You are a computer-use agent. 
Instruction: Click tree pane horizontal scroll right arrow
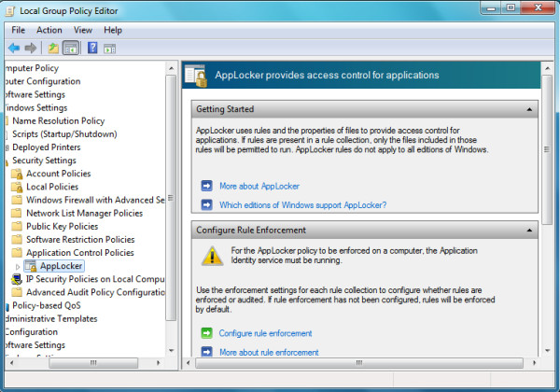click(159, 363)
